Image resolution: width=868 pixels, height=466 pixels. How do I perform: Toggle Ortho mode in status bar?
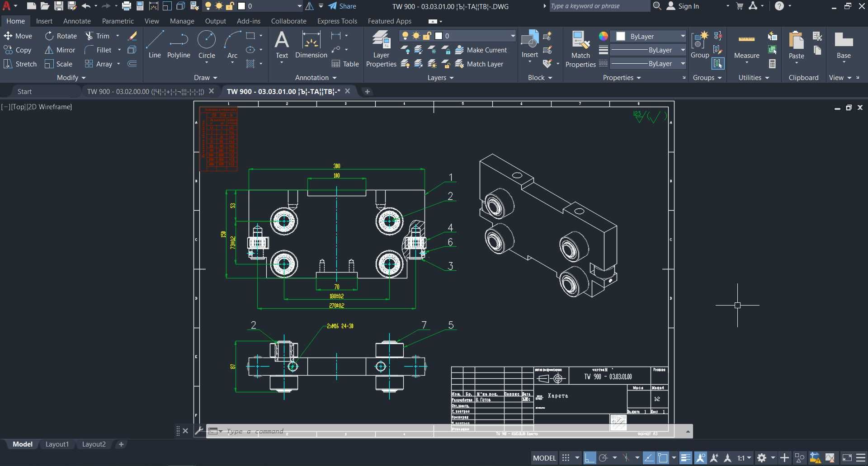[x=590, y=458]
